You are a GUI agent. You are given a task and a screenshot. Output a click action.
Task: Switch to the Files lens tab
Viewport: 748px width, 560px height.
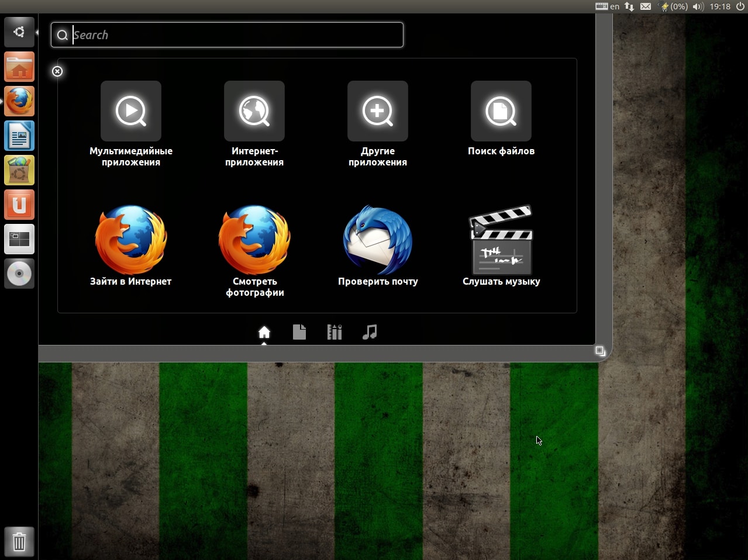[x=299, y=333]
